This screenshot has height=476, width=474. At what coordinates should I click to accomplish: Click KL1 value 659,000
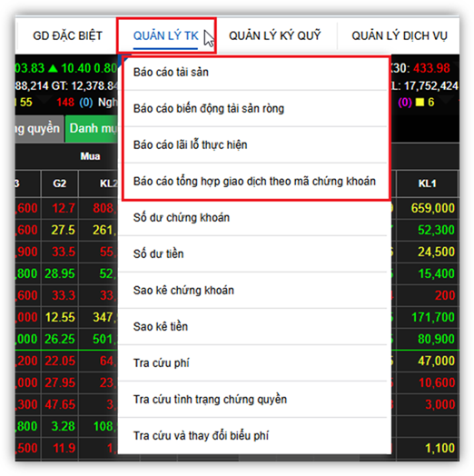point(433,208)
